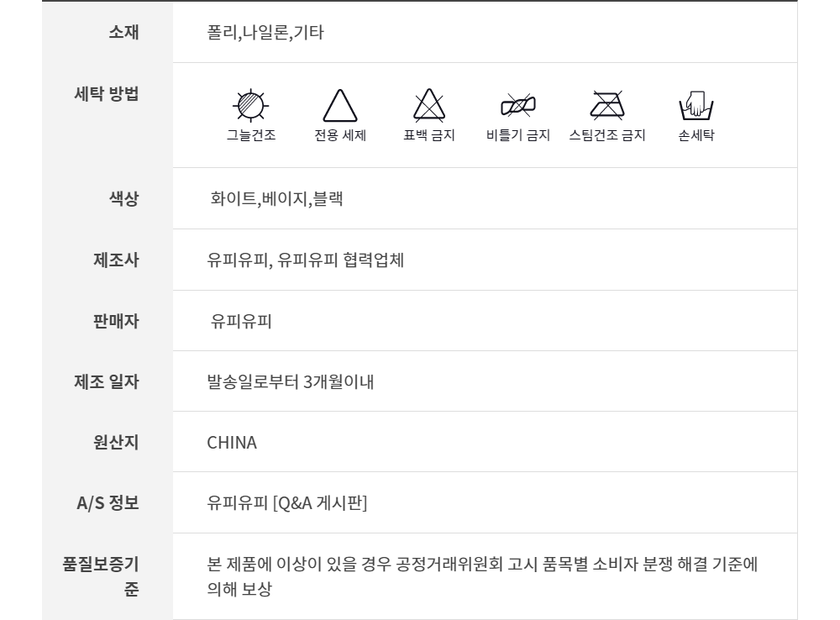Click the no-bleach (표백 금지) crossed triangle icon
The width and height of the screenshot is (840, 620).
pyautogui.click(x=429, y=107)
